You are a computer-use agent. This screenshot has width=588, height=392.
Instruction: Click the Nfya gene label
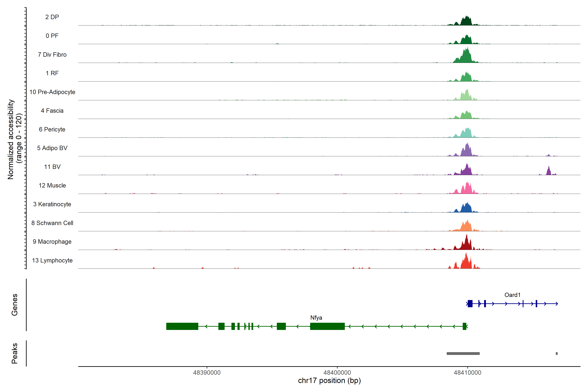pyautogui.click(x=316, y=318)
